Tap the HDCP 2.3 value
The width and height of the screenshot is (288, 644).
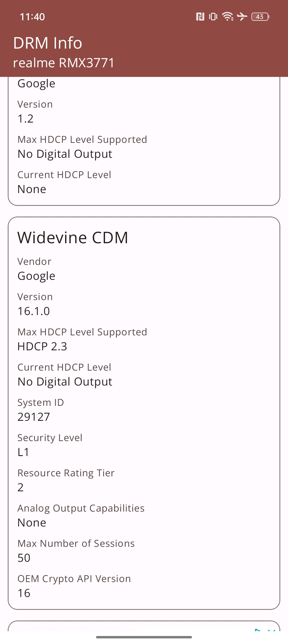[42, 346]
